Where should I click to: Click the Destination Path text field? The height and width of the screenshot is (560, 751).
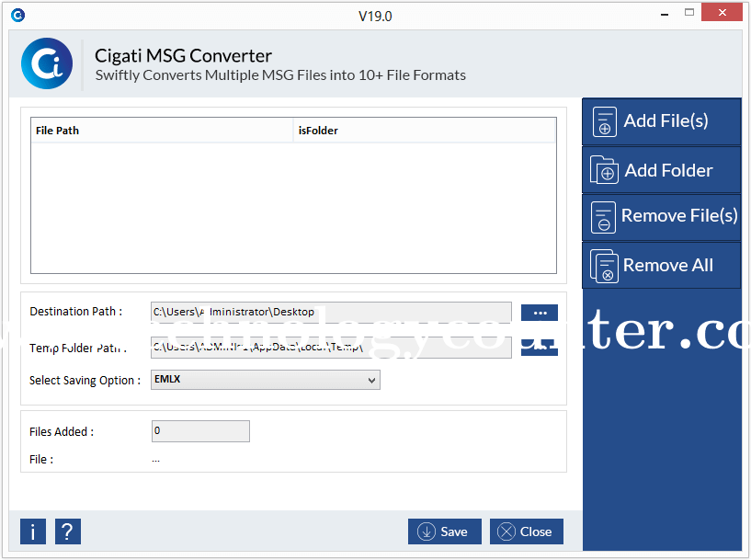click(x=331, y=312)
